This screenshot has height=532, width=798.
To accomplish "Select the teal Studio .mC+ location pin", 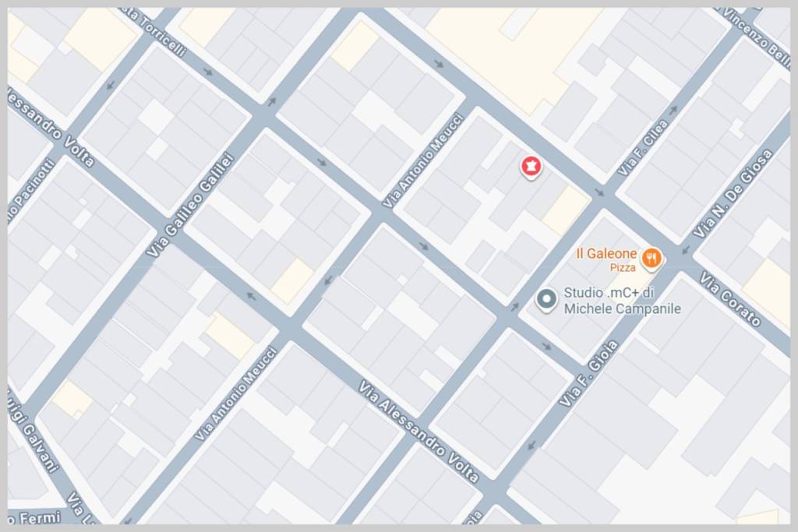I will [x=546, y=300].
